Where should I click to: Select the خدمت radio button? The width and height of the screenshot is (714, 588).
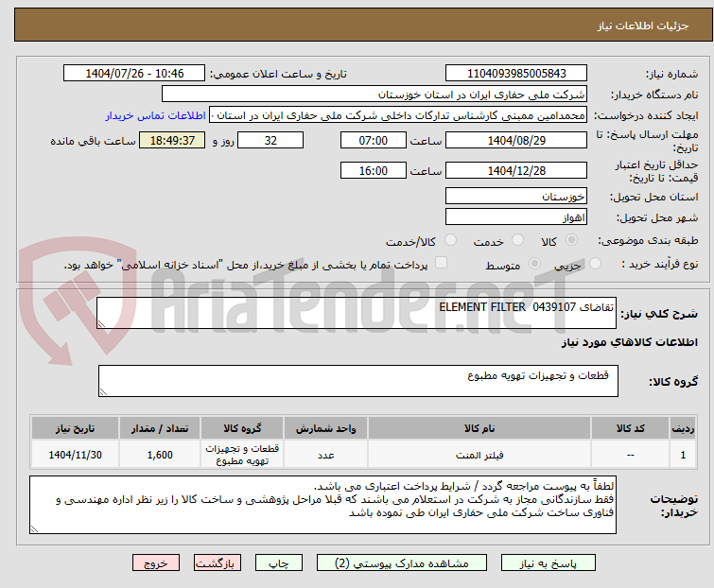click(x=517, y=240)
